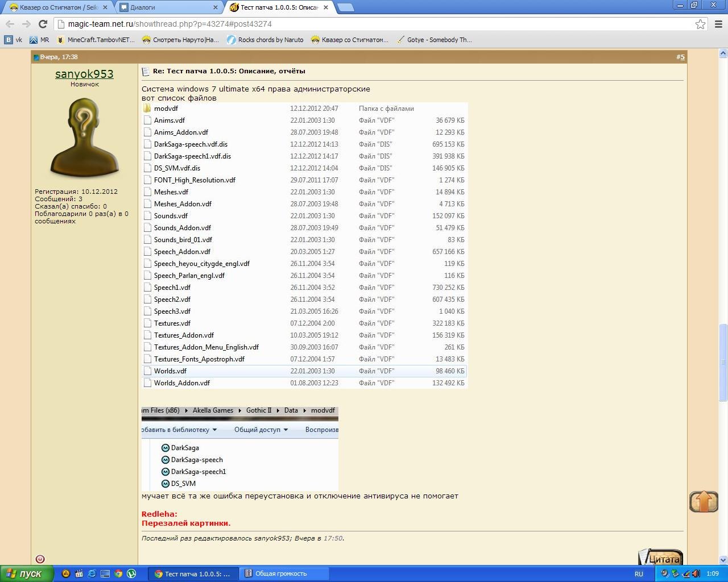Click the scrollbar up arrow
Viewport: 728px width, 582px height.
coord(723,53)
